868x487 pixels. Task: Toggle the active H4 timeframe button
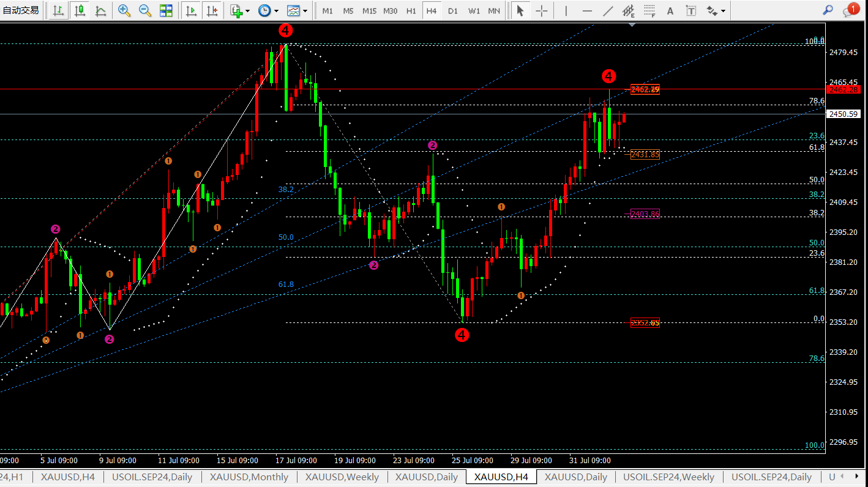click(x=432, y=11)
